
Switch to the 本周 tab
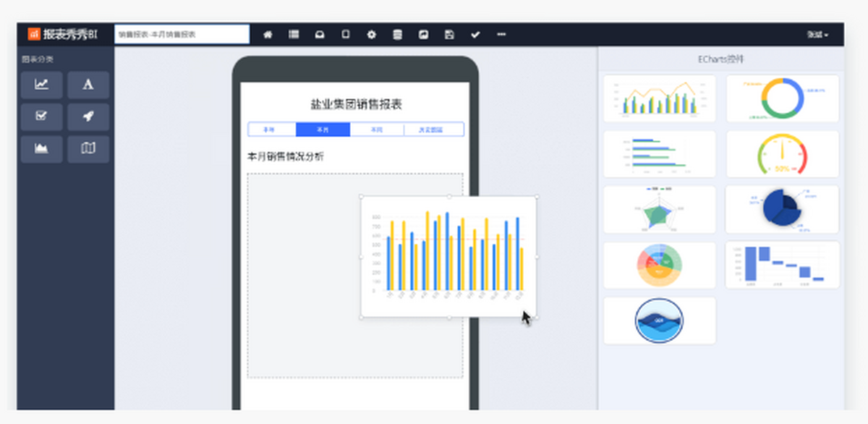pyautogui.click(x=377, y=130)
